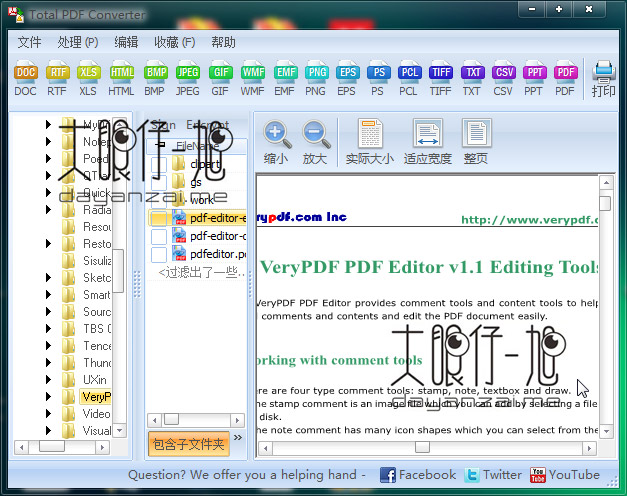Viewport: 627px width, 496px height.
Task: Open the 处理 (P) menu
Action: click(x=78, y=42)
